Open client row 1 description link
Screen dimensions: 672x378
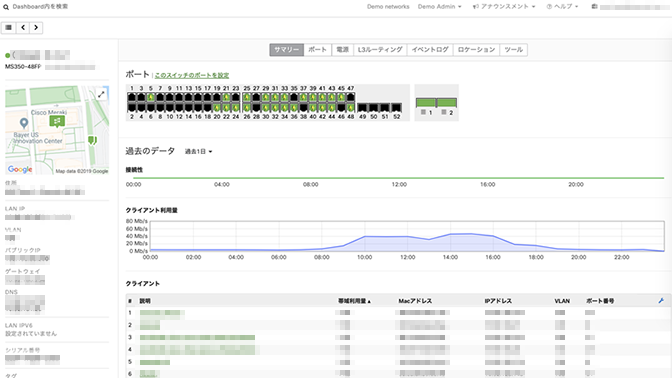coord(162,313)
